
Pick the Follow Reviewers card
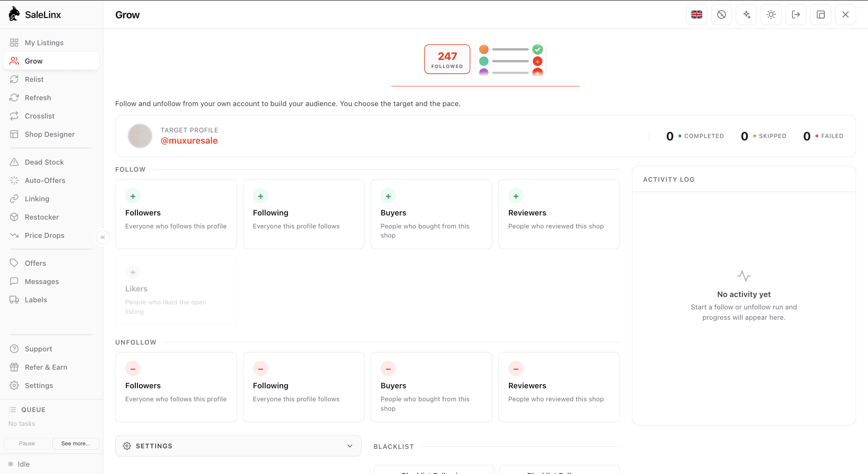(559, 214)
